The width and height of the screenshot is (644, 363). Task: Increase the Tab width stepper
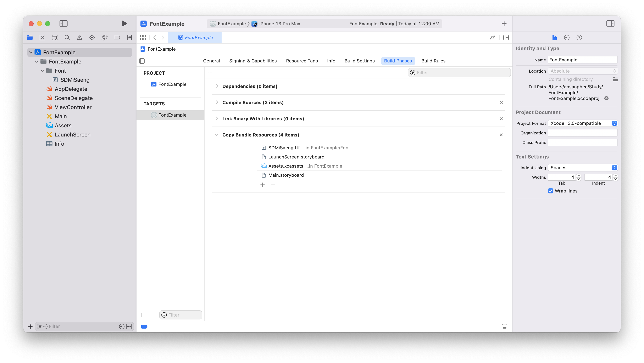point(578,175)
